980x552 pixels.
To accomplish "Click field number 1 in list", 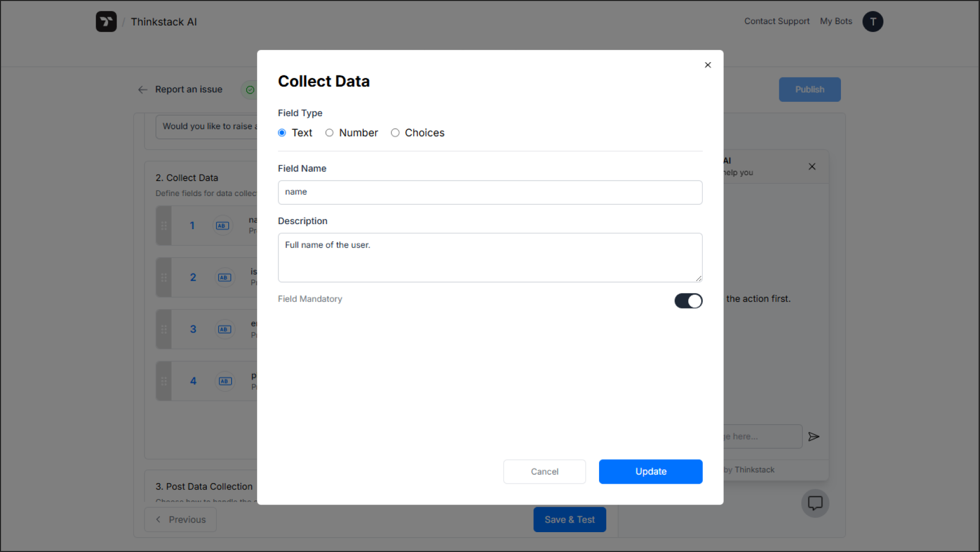I will click(192, 226).
